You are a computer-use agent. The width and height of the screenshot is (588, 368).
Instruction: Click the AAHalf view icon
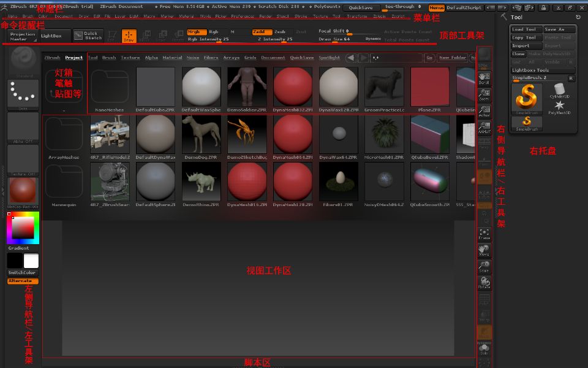pos(484,128)
